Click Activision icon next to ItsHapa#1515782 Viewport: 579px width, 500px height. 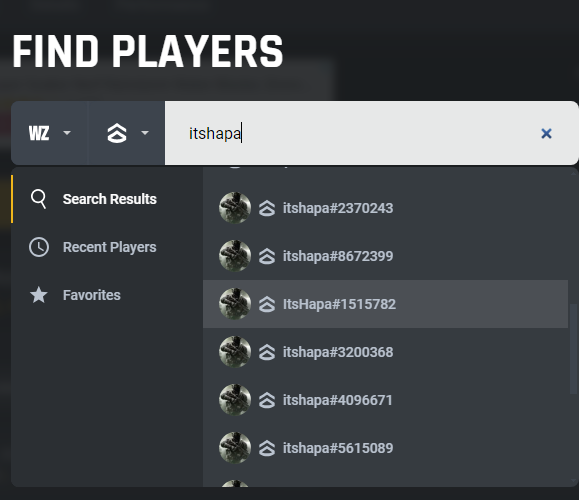tap(267, 304)
